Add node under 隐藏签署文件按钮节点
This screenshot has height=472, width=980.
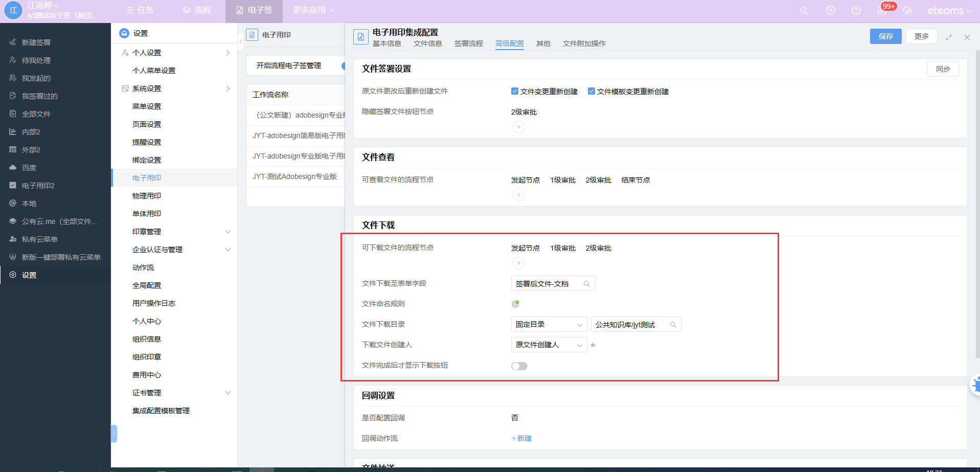[518, 127]
